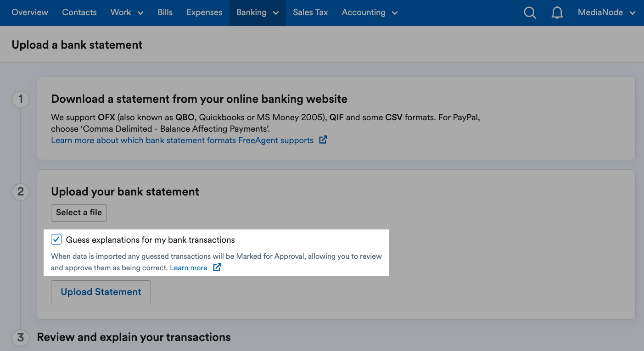The height and width of the screenshot is (351, 644).
Task: Open the MediaNode account dropdown
Action: [606, 13]
